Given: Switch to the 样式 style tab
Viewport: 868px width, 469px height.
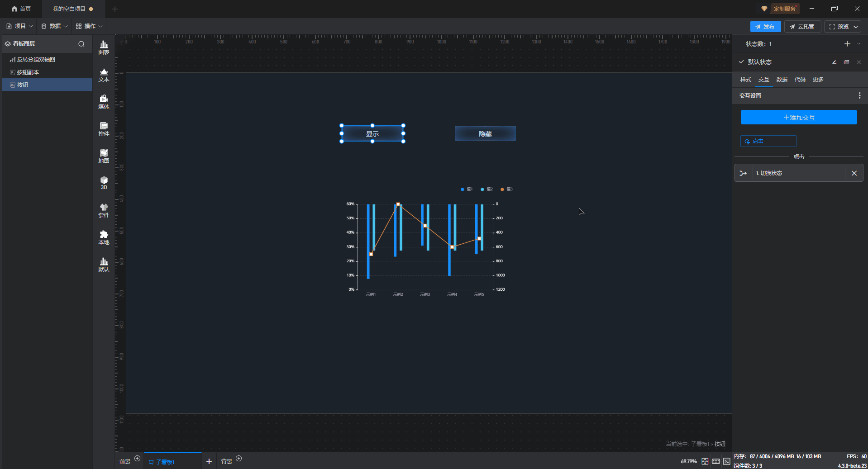Looking at the screenshot, I should click(x=746, y=80).
